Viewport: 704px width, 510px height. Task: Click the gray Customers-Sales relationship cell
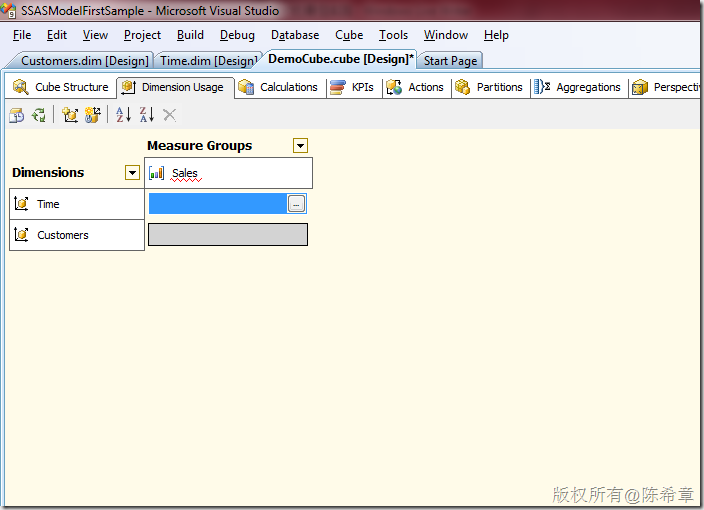point(228,234)
